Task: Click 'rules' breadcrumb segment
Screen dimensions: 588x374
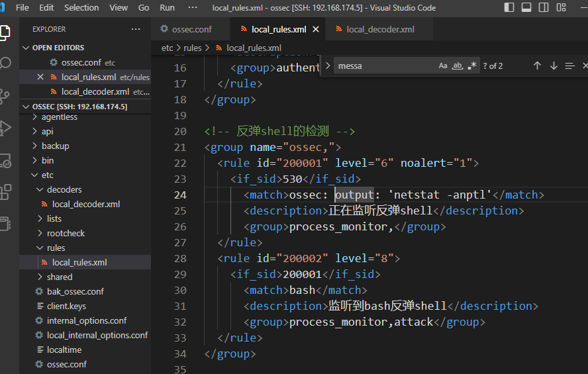Action: 193,48
